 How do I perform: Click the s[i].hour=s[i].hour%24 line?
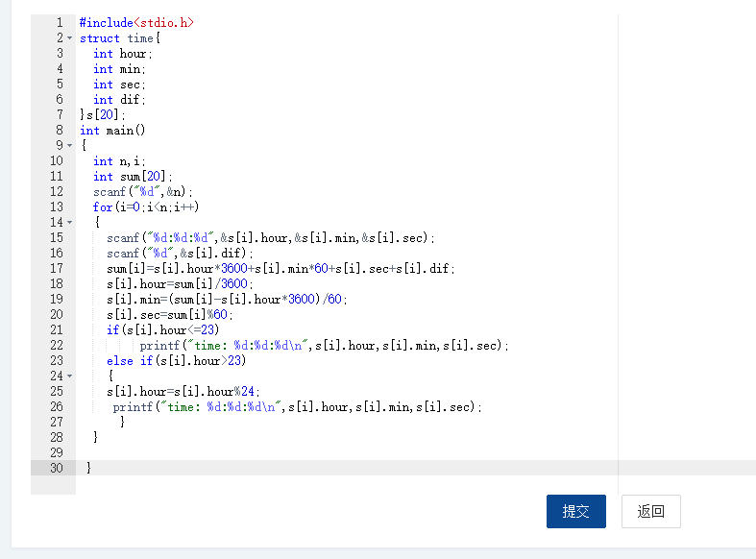coord(183,391)
